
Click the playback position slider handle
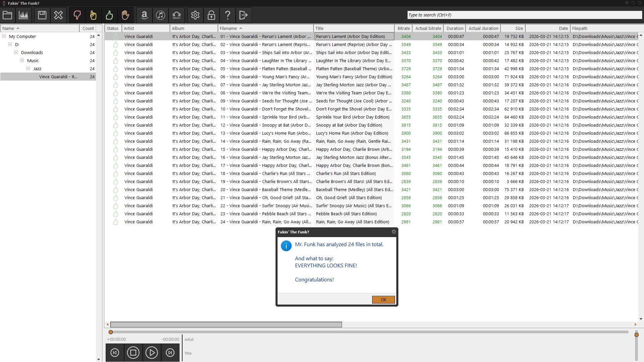point(111,332)
